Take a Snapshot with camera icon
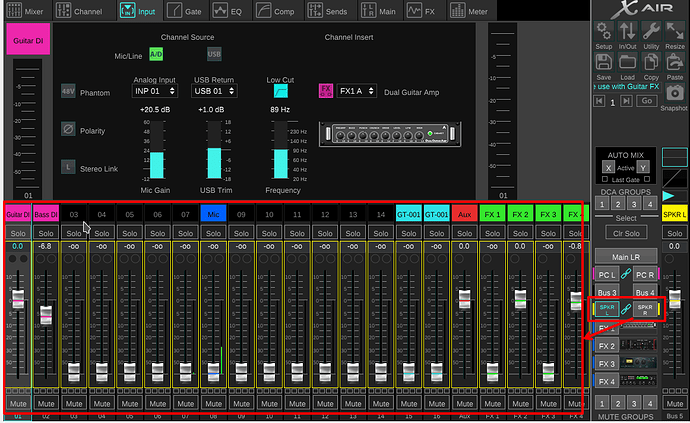This screenshot has width=690, height=423. (x=674, y=92)
